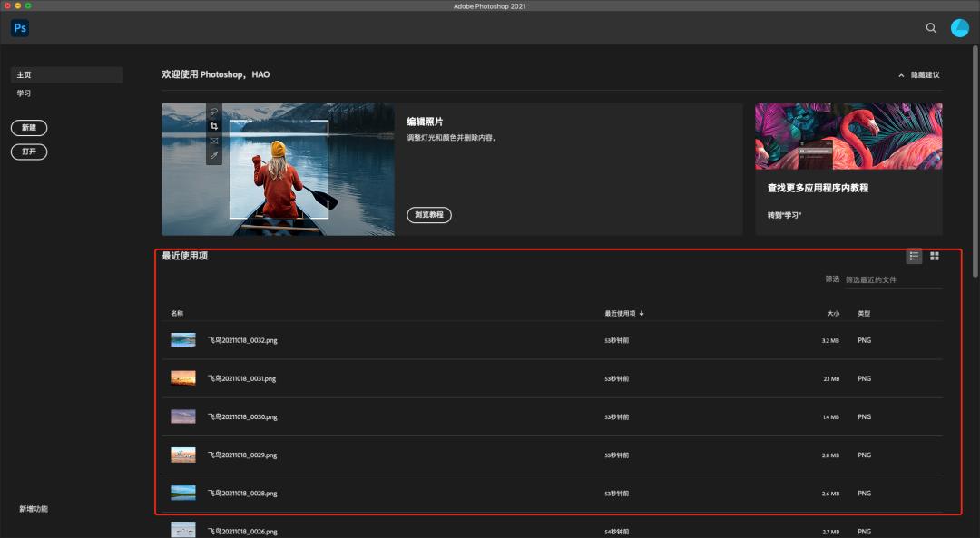Open file 飞鸟20211018_0030.png
The height and width of the screenshot is (538, 980).
point(242,417)
